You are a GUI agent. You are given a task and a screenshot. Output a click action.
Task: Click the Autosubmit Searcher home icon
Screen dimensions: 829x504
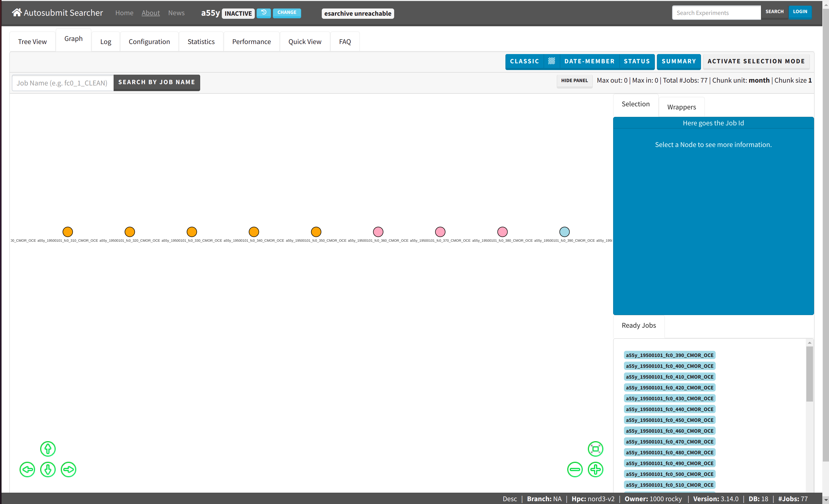[x=17, y=12]
